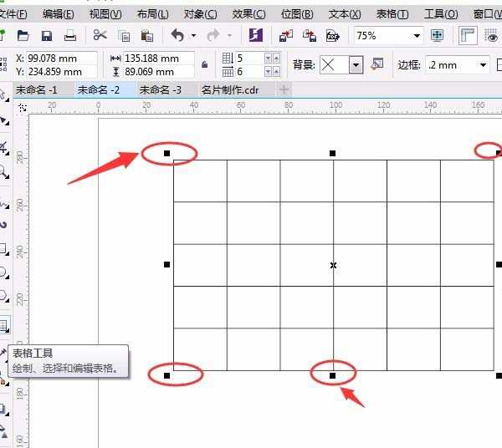Toggle the show rulers button
This screenshot has height=448, width=502.
point(469,35)
